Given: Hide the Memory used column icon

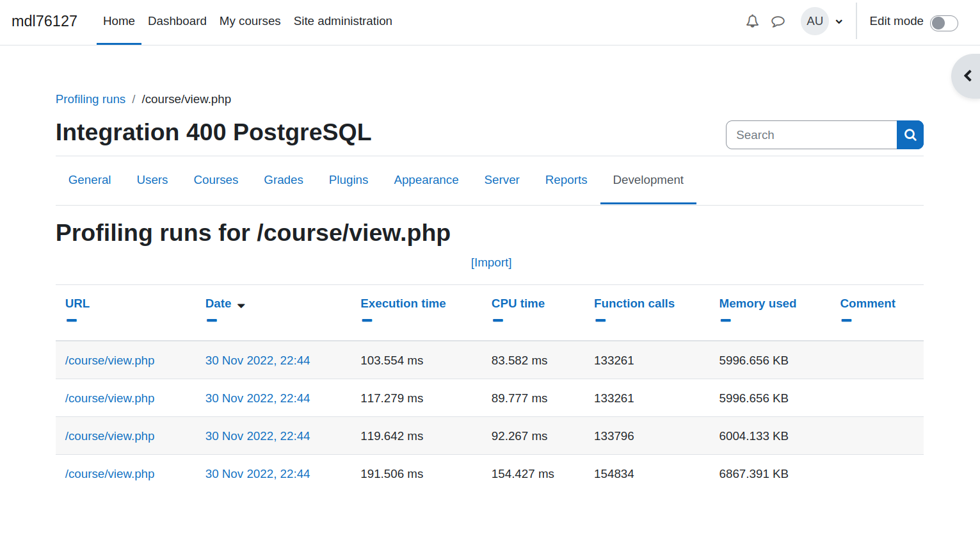Looking at the screenshot, I should coord(725,320).
